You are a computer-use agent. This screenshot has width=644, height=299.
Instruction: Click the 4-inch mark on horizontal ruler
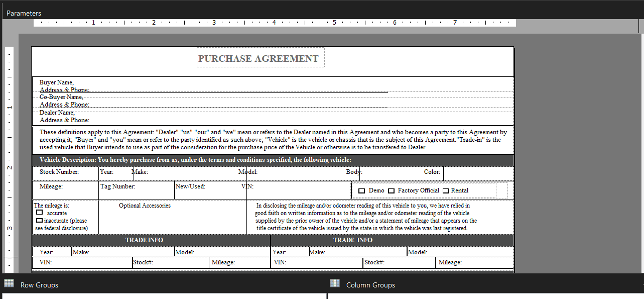click(x=274, y=23)
